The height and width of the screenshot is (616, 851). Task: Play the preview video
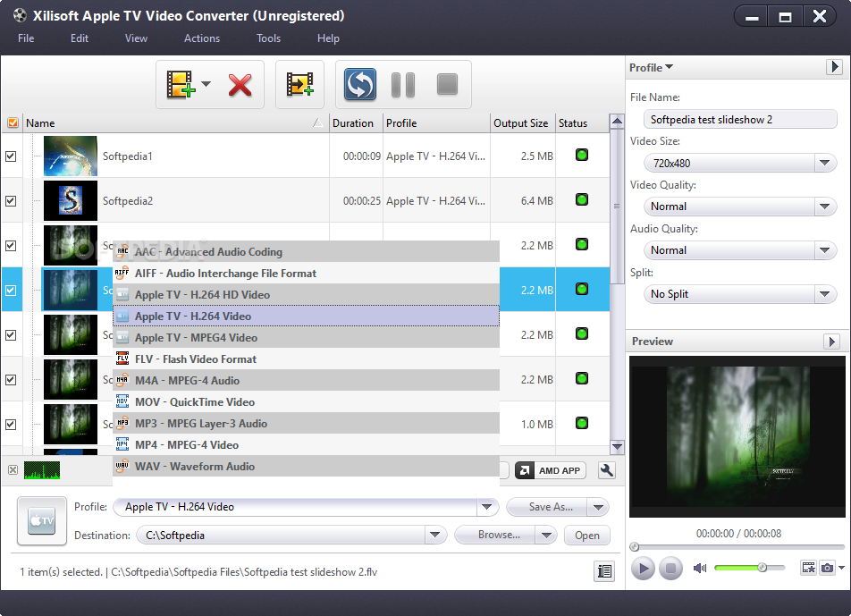tap(643, 569)
